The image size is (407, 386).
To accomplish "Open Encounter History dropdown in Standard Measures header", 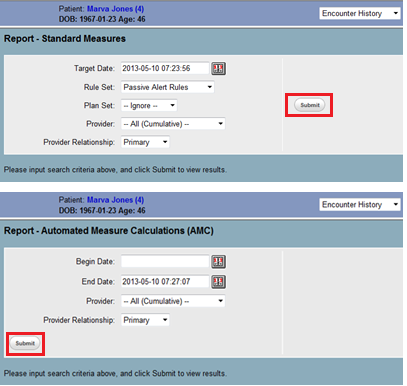I will (360, 14).
